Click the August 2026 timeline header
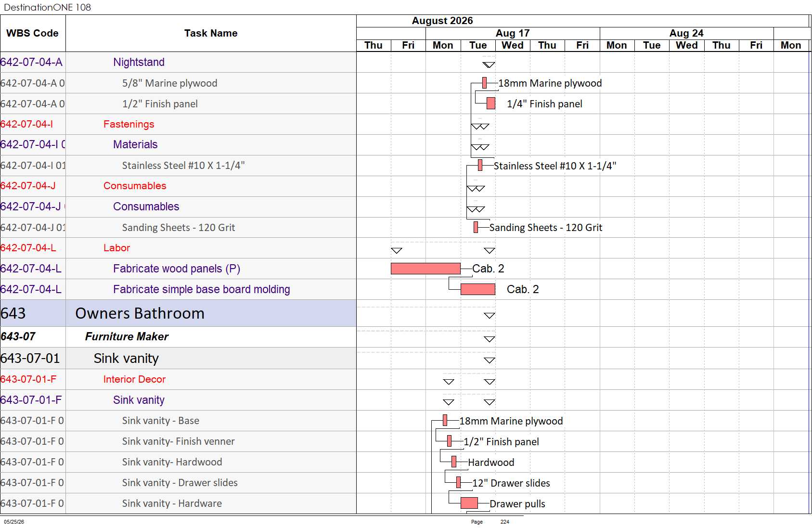Screen dimensions: 812x528 (x=442, y=21)
